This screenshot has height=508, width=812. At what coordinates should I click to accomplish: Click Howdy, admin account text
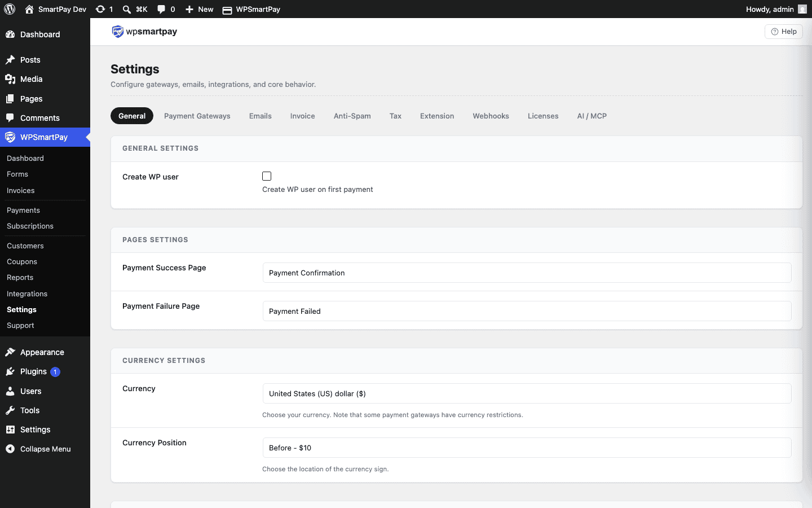tap(770, 9)
